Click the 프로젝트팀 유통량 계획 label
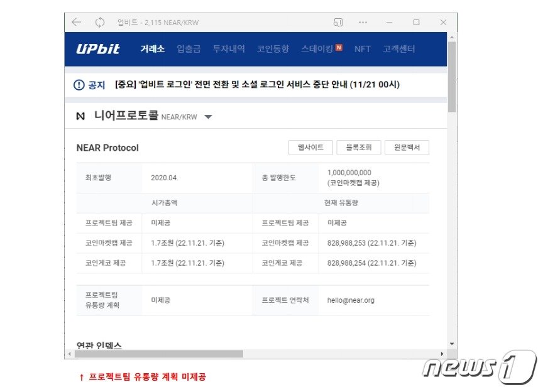The height and width of the screenshot is (392, 543). (102, 300)
